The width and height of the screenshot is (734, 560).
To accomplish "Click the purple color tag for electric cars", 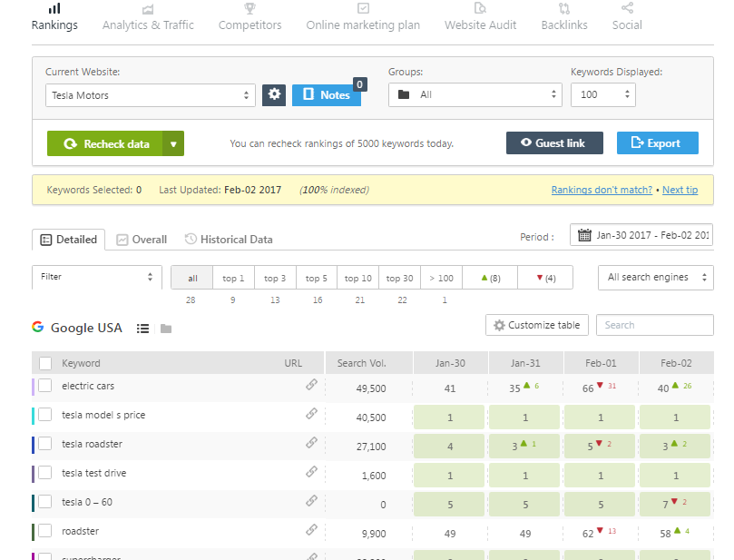I will [x=33, y=387].
